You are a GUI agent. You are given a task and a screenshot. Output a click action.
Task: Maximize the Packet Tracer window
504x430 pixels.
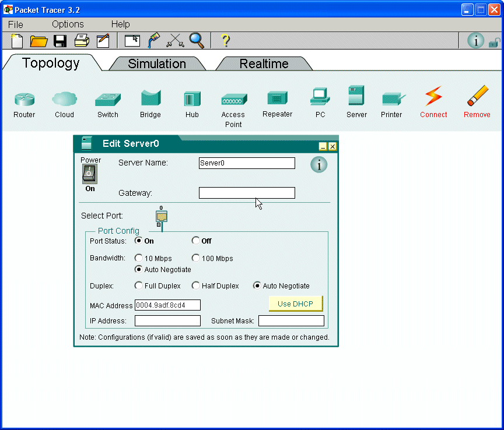pos(481,10)
